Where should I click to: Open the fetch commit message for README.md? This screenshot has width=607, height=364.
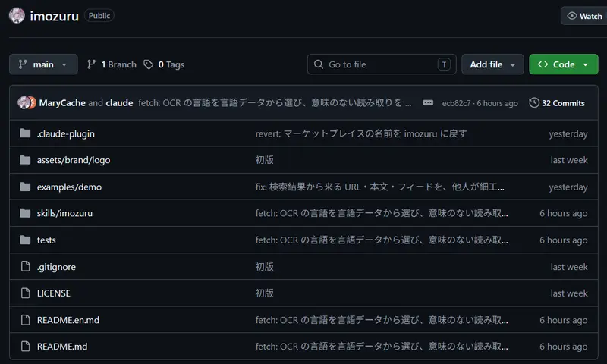pos(382,347)
